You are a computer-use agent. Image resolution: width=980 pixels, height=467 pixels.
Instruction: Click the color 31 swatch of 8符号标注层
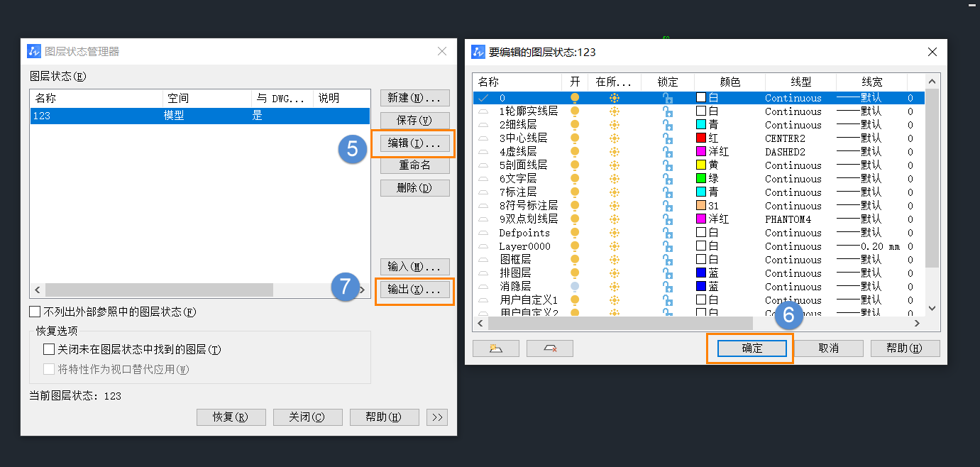click(x=701, y=206)
